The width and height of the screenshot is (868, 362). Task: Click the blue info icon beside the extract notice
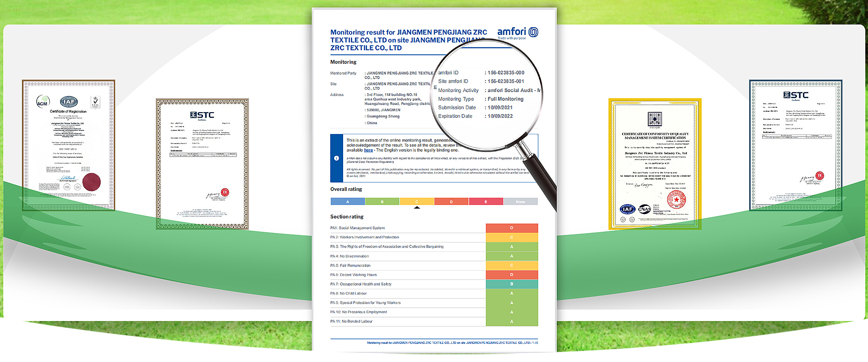(x=336, y=158)
